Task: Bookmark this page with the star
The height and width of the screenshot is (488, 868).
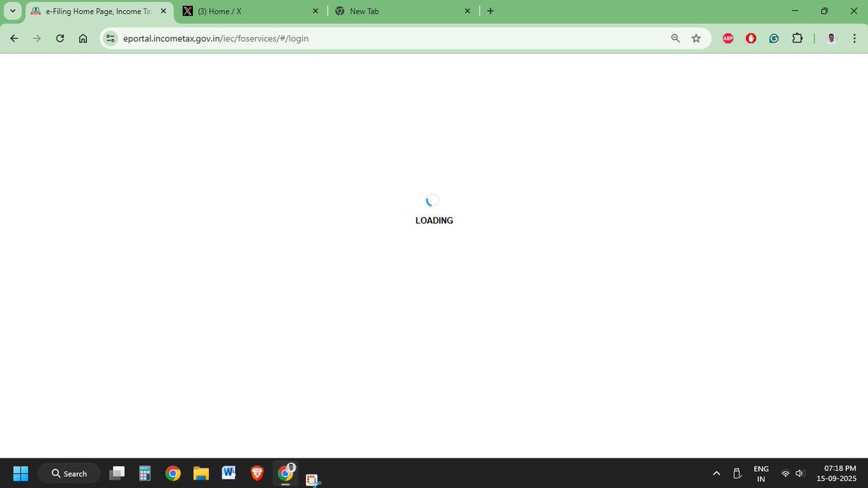Action: point(696,38)
